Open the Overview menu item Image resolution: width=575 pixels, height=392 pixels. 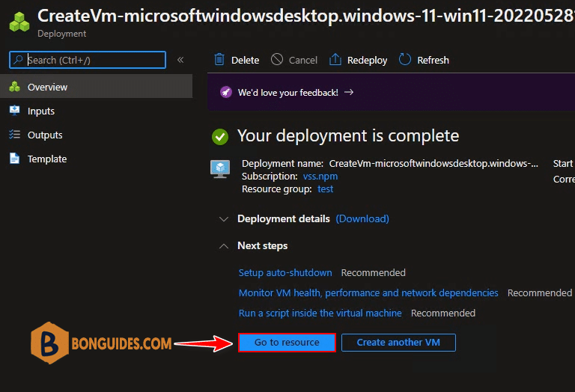pos(96,87)
